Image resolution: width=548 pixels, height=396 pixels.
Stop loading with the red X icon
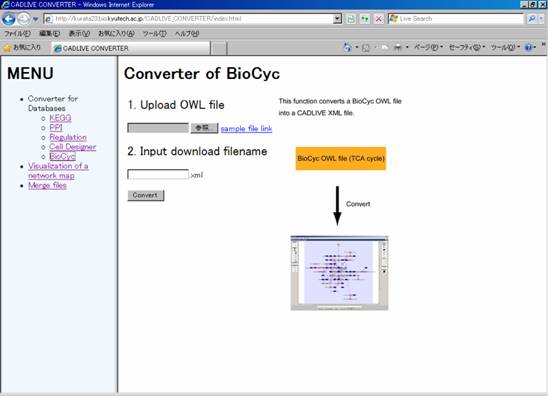tap(378, 19)
